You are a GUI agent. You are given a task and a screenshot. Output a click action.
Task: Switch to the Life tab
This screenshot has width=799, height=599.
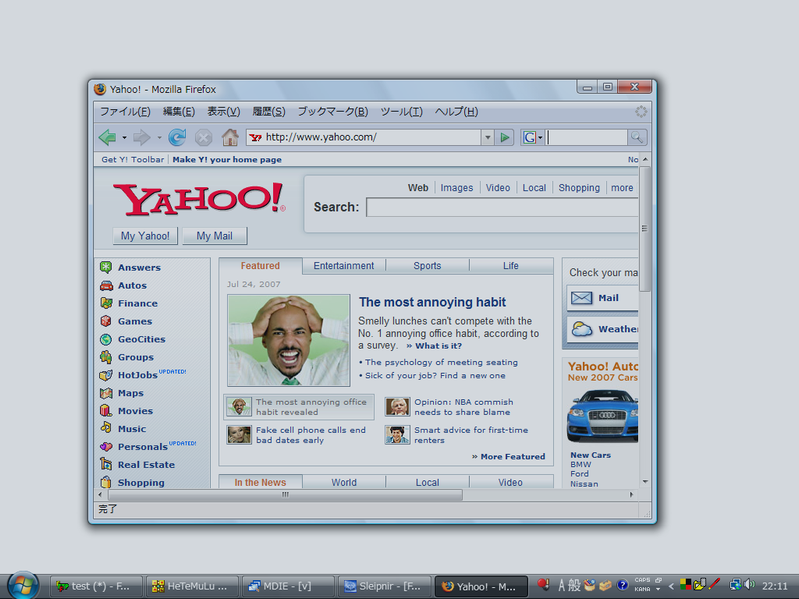point(511,266)
